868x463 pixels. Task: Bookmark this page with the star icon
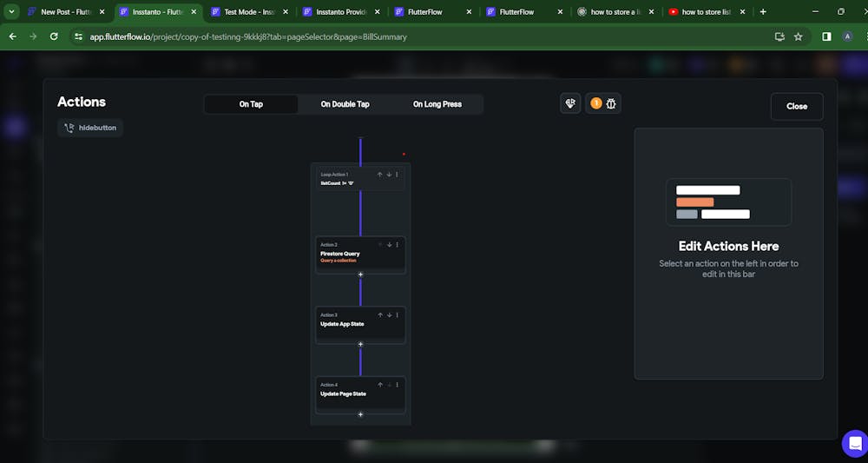[799, 36]
